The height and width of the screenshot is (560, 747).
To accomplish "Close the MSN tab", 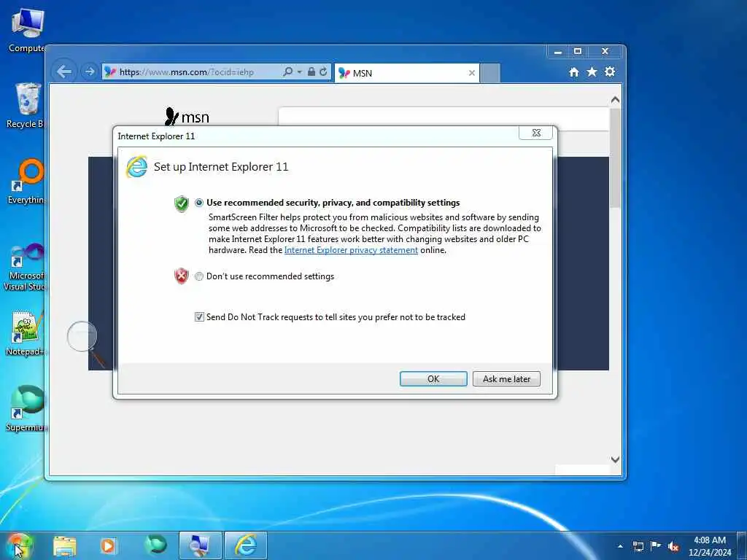I will 472,73.
